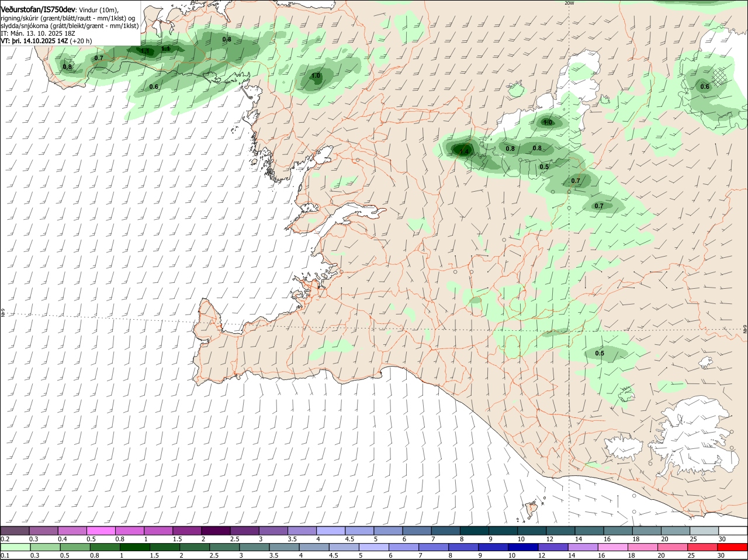This screenshot has height=560, width=748.
Task: Pick the 3.5 swatch in lower legend row
Action: pos(283,547)
